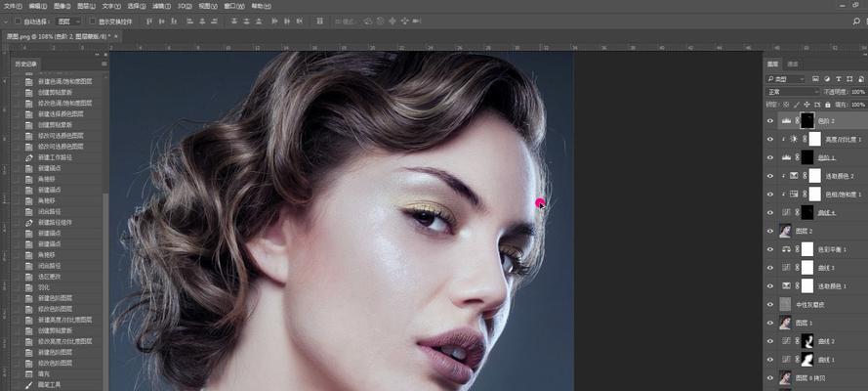This screenshot has width=868, height=391.
Task: Click the layer opacity 100% field
Action: [x=858, y=92]
